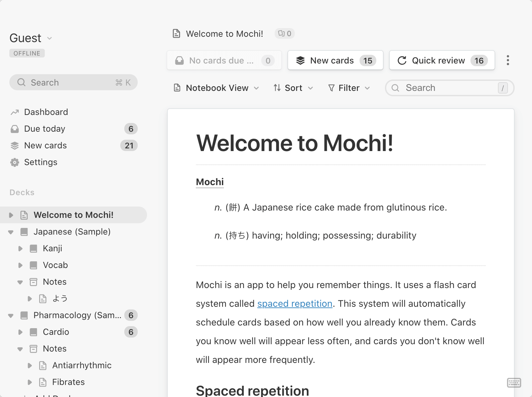
Task: Focus the deck Search field
Action: [x=449, y=88]
